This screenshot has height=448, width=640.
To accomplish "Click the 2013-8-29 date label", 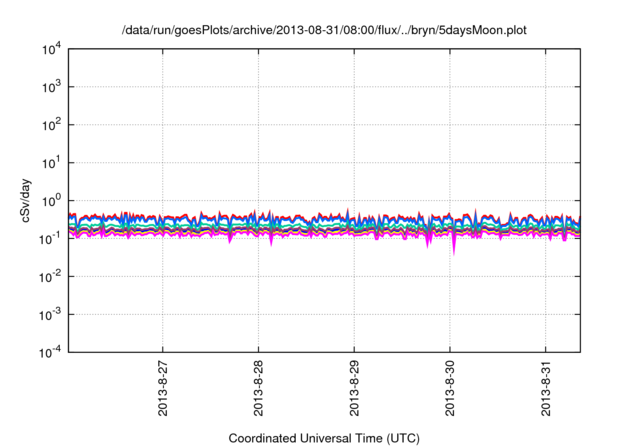I will coord(354,388).
